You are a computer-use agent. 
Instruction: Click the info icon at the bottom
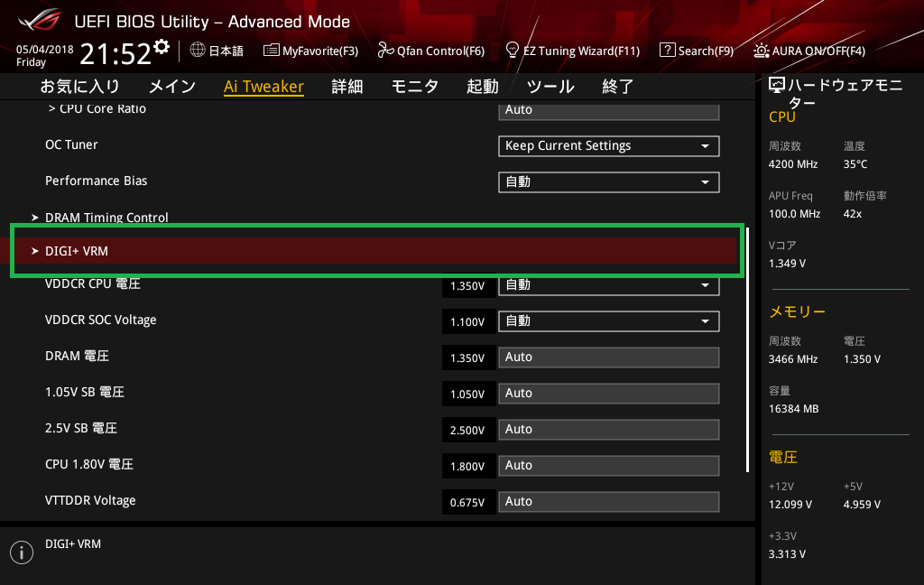22,552
